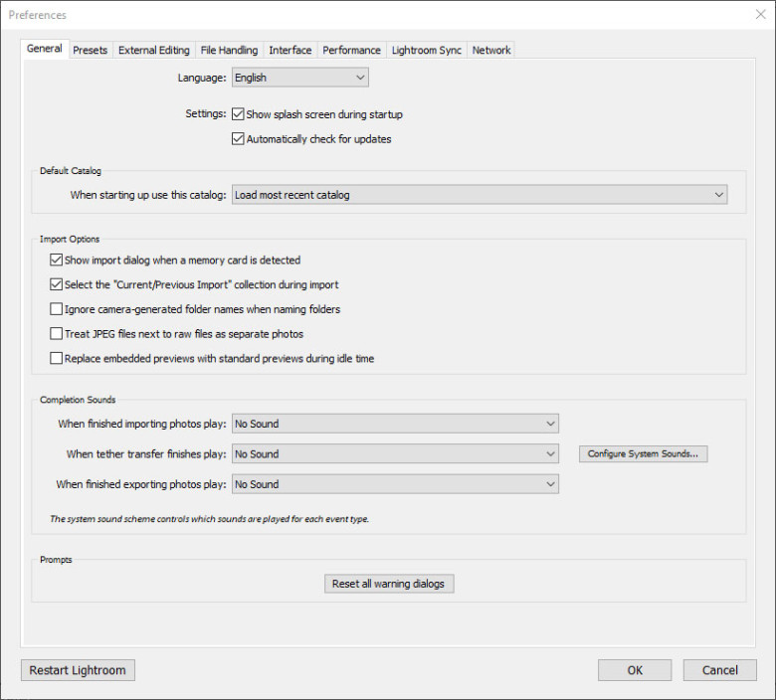Screen dimensions: 776x700
Task: Click the Restart Lightroom button
Action: 78,670
